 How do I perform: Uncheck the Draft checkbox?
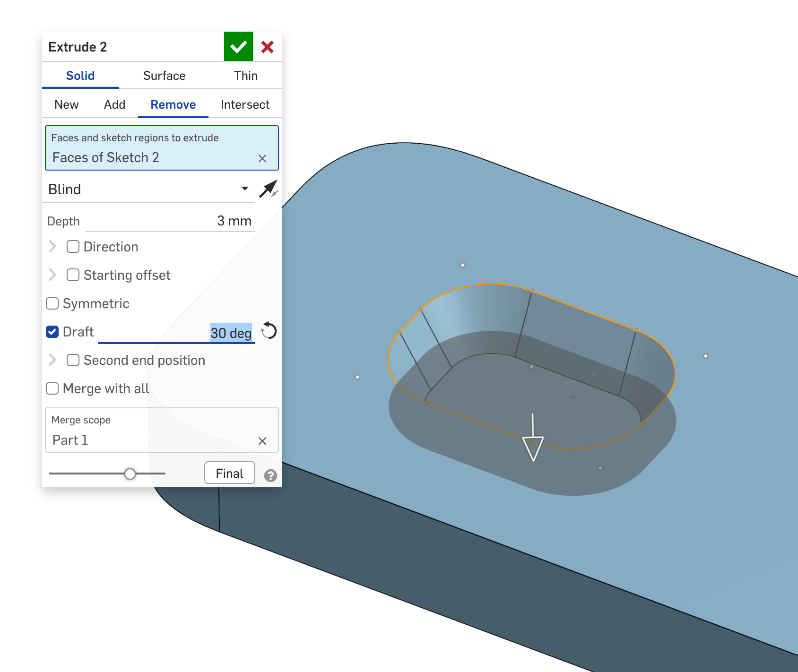(x=52, y=332)
